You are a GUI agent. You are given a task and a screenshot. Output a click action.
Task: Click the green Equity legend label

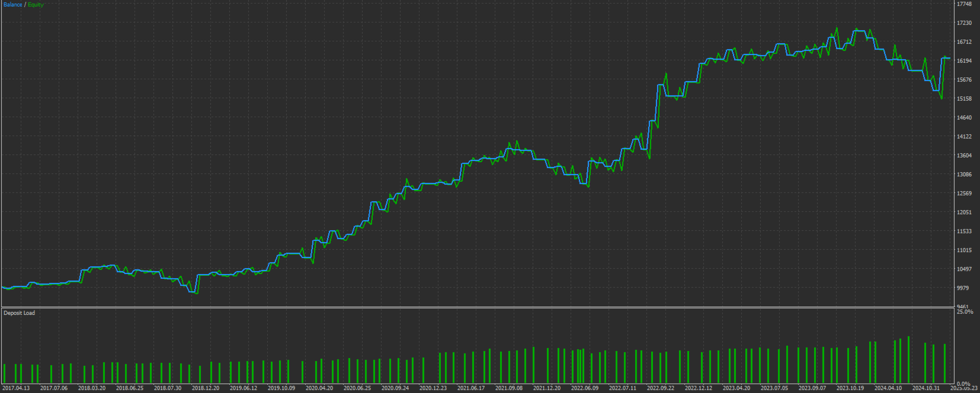36,5
